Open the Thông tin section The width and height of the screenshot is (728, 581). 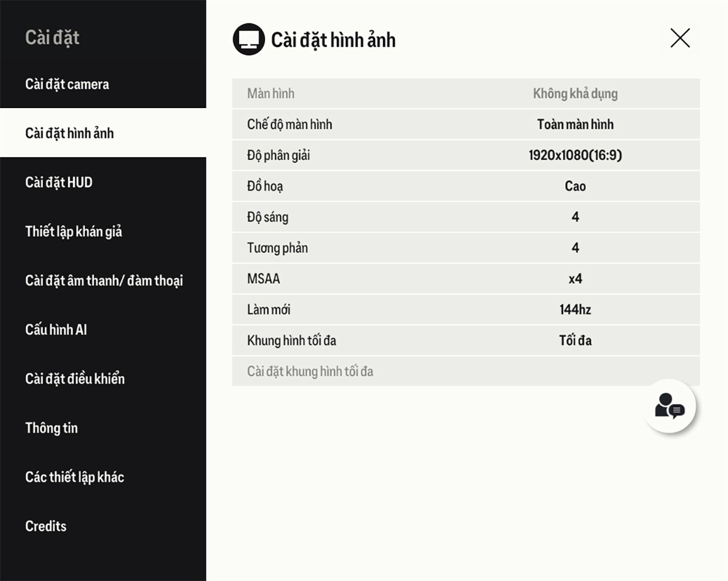(x=51, y=428)
